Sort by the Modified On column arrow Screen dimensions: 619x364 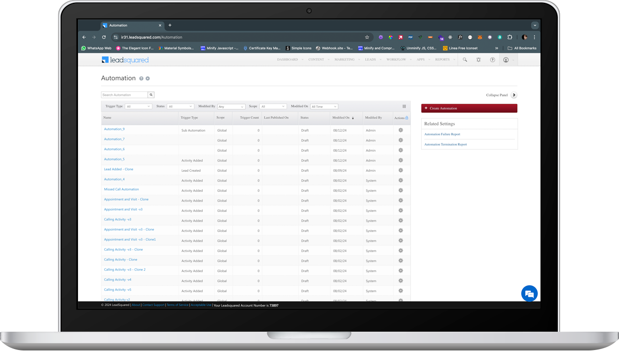pos(354,118)
